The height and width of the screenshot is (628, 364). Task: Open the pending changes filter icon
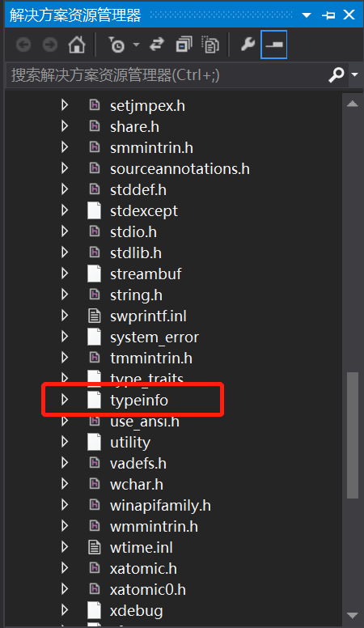point(117,45)
